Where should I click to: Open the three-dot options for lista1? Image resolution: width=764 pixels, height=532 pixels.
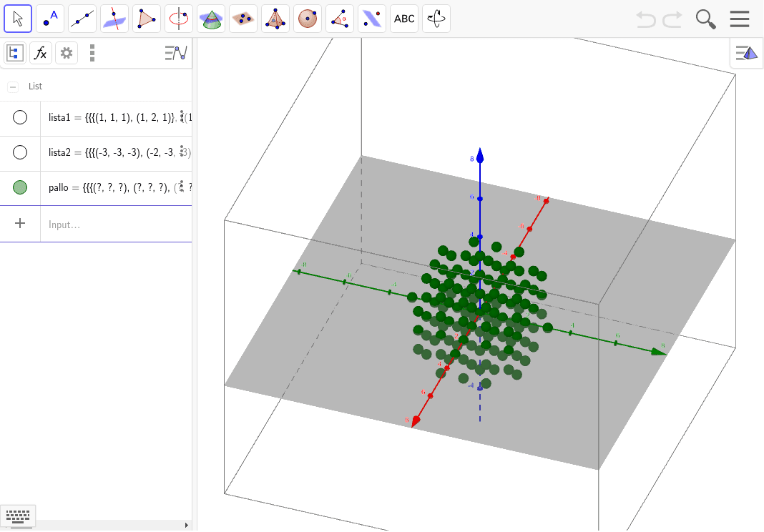(182, 117)
